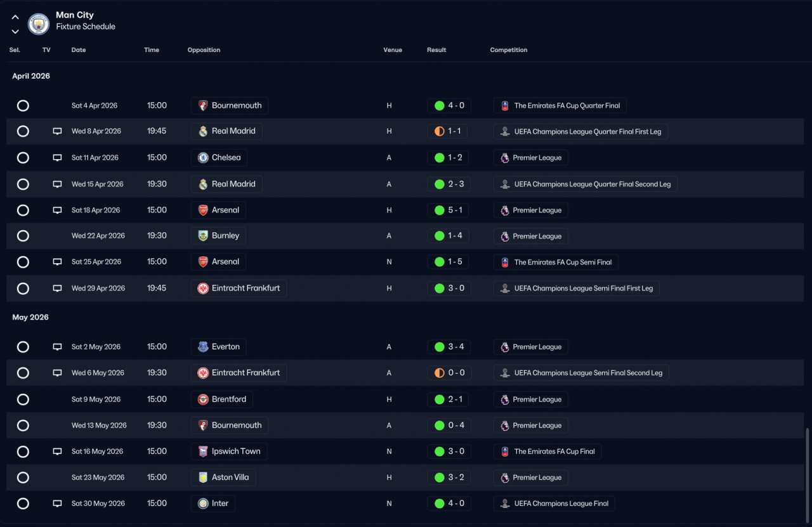Select the Arsenal 18 Apr fixture radio
The height and width of the screenshot is (527, 812).
23,210
